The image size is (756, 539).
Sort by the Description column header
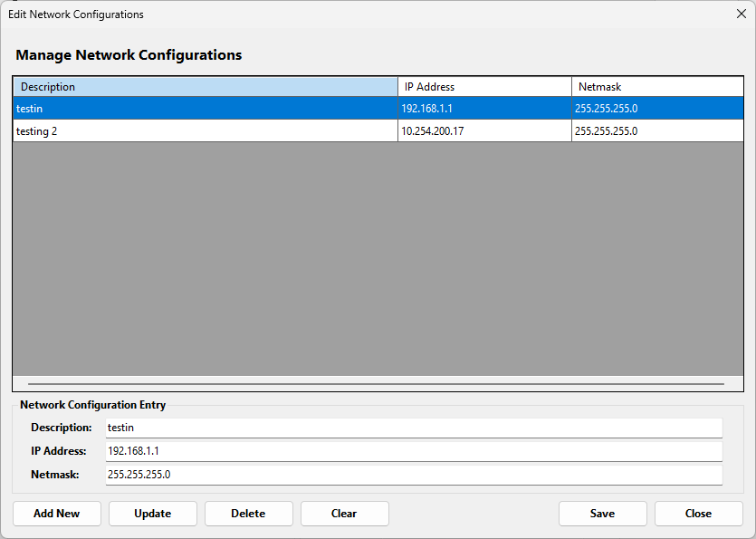[x=206, y=87]
